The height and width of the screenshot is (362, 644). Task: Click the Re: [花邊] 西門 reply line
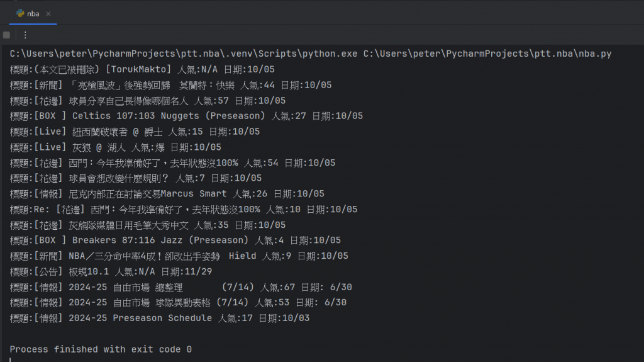pyautogui.click(x=184, y=210)
